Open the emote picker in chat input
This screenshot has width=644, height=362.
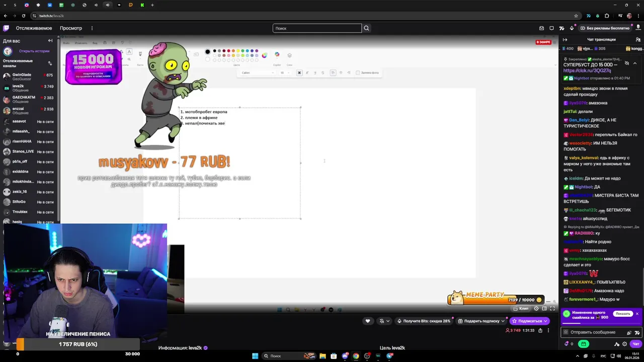click(x=629, y=332)
